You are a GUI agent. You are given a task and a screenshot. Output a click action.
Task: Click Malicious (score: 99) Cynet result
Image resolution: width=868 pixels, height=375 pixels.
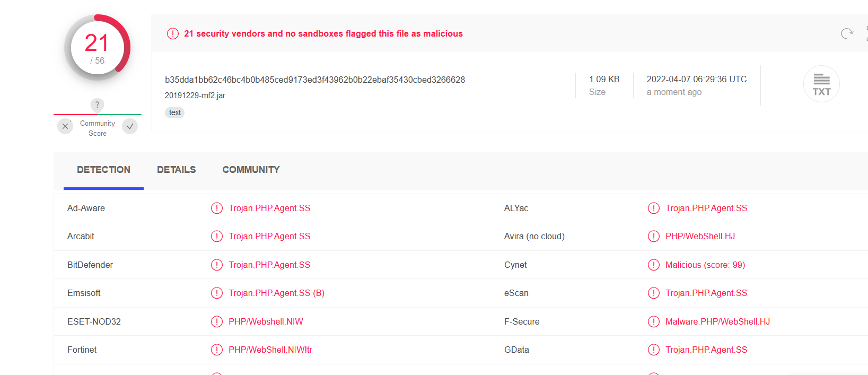pos(705,265)
